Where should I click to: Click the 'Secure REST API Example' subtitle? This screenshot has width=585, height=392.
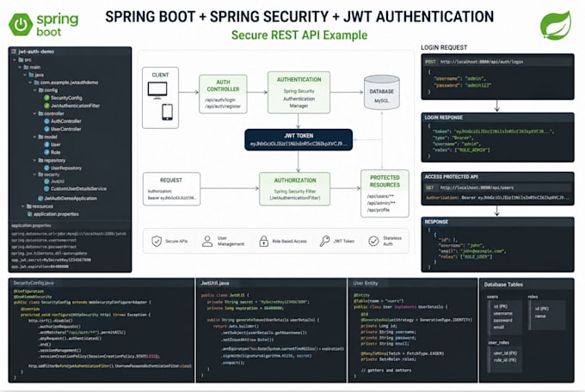point(299,35)
